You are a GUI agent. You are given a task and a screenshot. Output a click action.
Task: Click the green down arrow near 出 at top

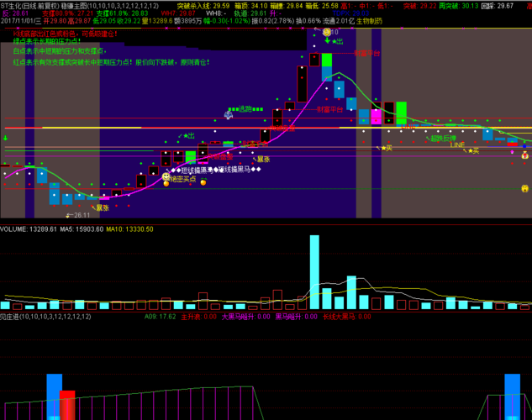[x=327, y=40]
